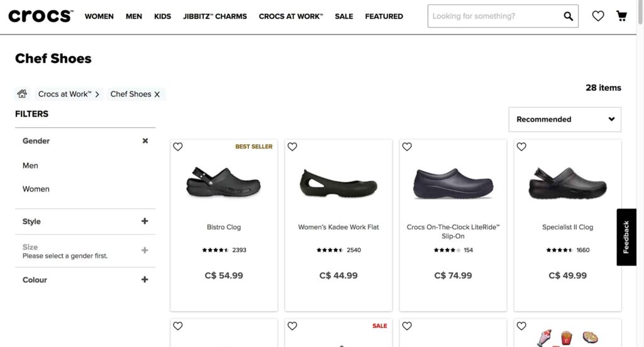Click the home breadcrumb icon
644x347 pixels.
coord(22,94)
